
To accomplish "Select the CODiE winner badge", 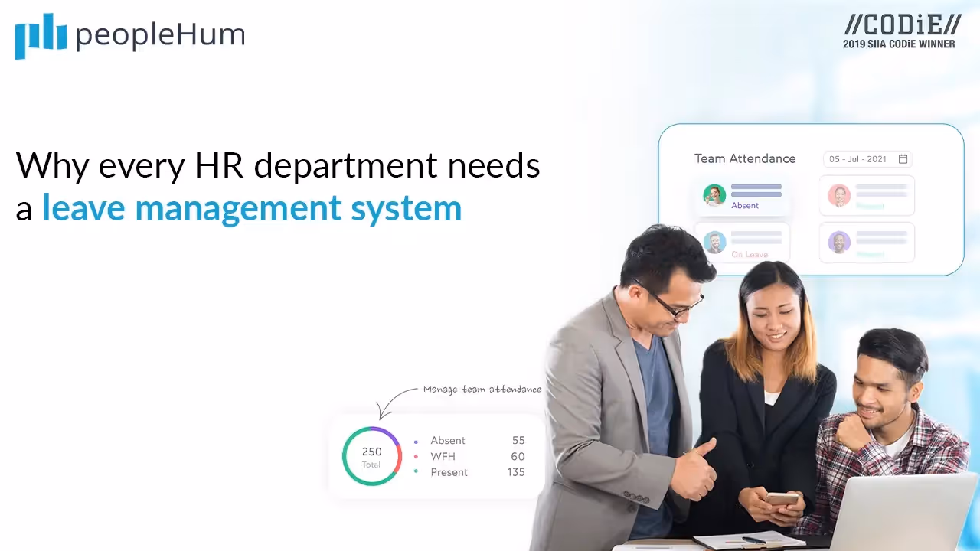I will (900, 32).
